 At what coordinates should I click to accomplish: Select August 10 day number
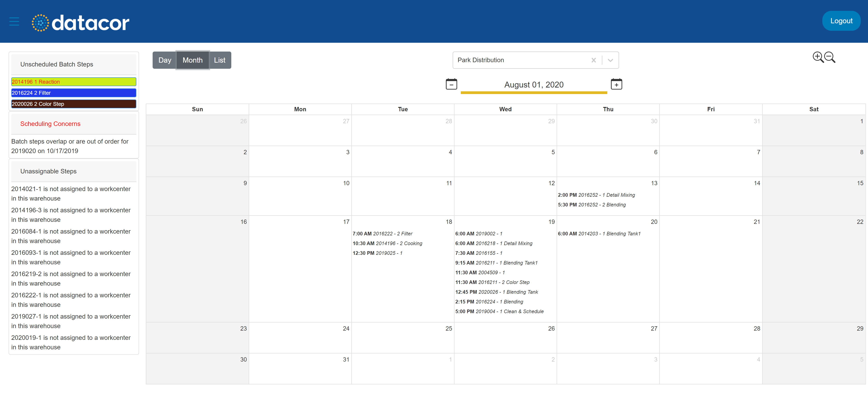(x=346, y=183)
